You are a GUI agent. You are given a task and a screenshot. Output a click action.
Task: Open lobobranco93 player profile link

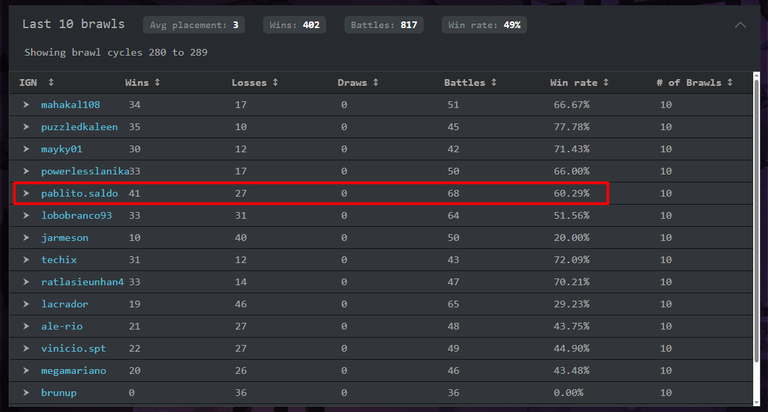click(76, 216)
